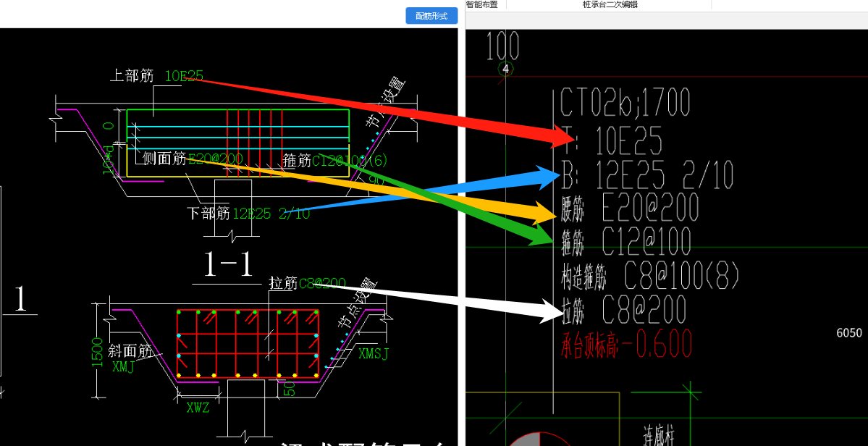Click the 上部筋 label in the diagram
Image resolution: width=868 pixels, height=446 pixels.
coord(131,76)
